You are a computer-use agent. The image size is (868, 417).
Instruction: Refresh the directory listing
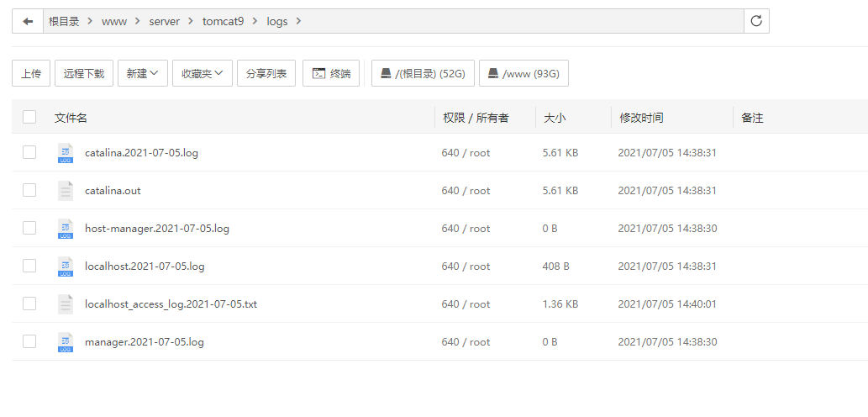[x=756, y=22]
